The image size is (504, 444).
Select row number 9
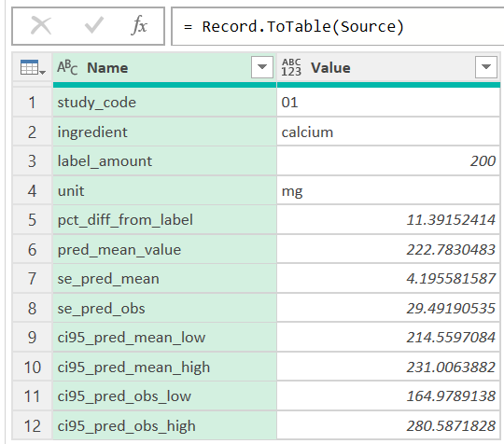click(32, 338)
